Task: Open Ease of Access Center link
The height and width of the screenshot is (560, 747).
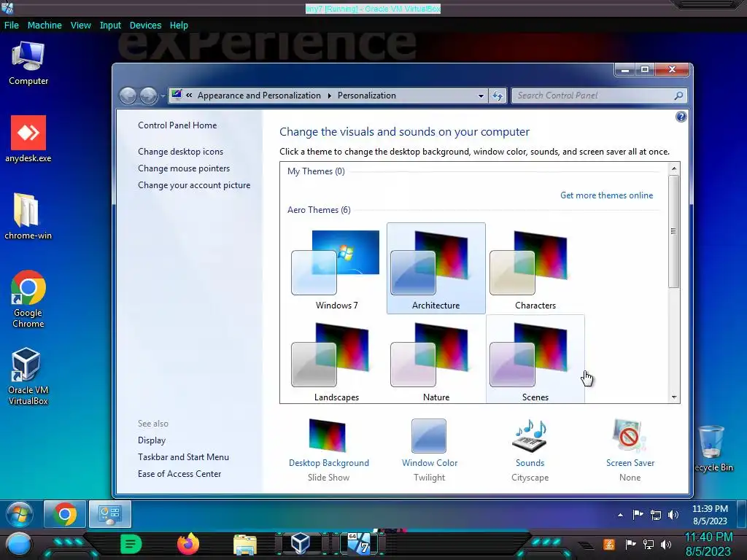Action: pos(179,474)
